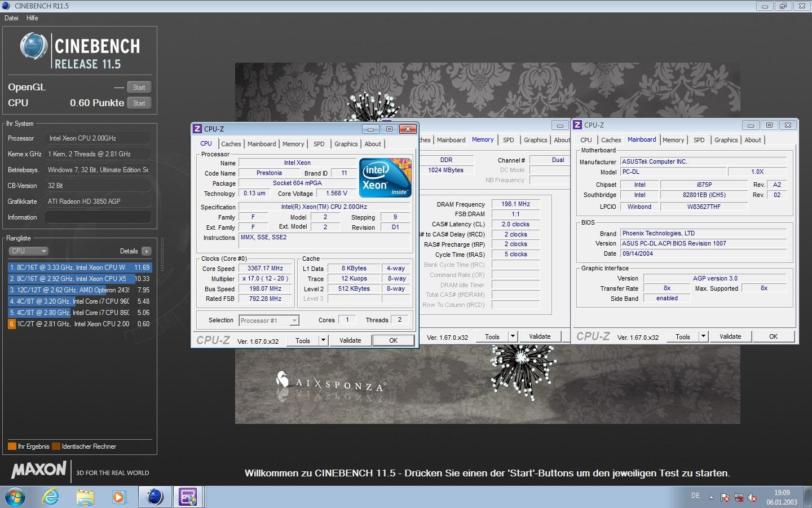The image size is (812, 508).
Task: Open Tools dropdown arrow in CPU tab window
Action: pos(323,340)
